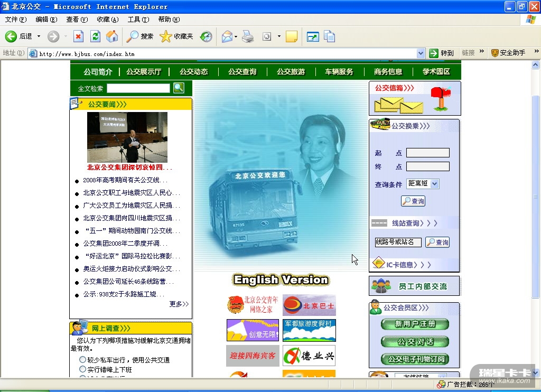
Task: Expand the chevron after 安全助手
Action: coord(536,51)
